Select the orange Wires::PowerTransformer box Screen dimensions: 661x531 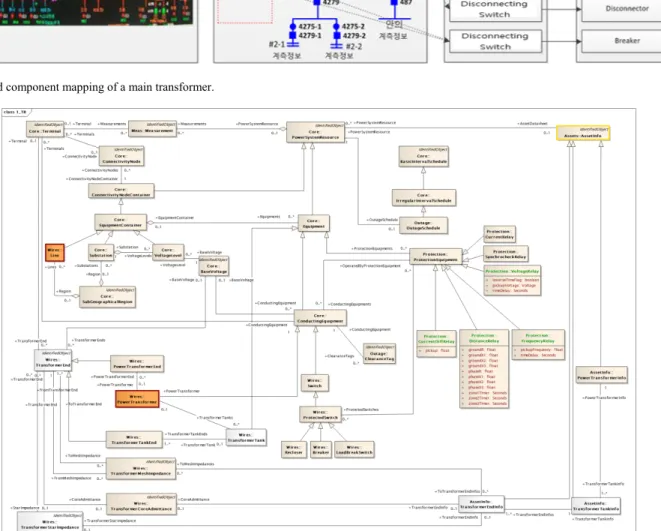coord(137,399)
